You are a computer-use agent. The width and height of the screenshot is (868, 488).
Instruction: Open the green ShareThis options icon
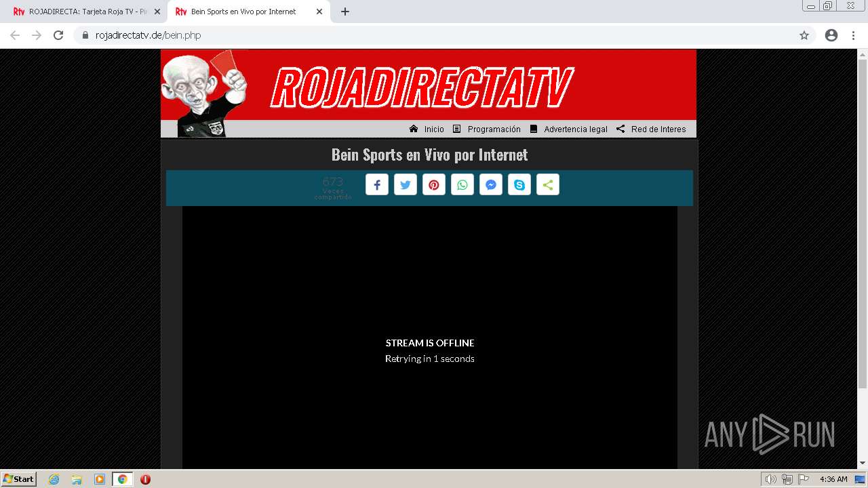pyautogui.click(x=548, y=185)
